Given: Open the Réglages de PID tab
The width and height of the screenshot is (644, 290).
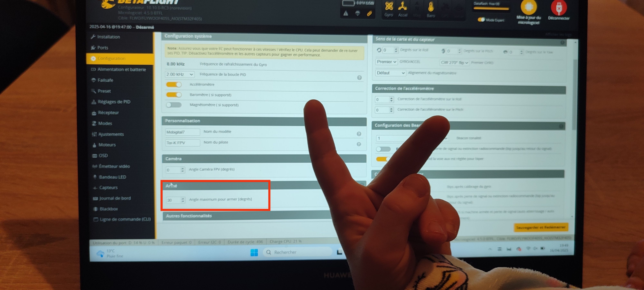Looking at the screenshot, I should pyautogui.click(x=114, y=102).
